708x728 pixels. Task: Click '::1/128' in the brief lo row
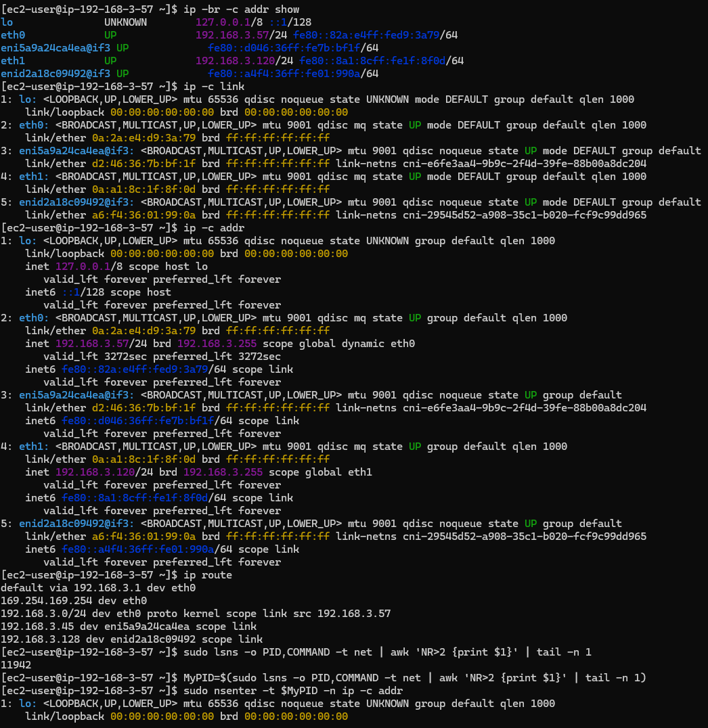tap(290, 22)
